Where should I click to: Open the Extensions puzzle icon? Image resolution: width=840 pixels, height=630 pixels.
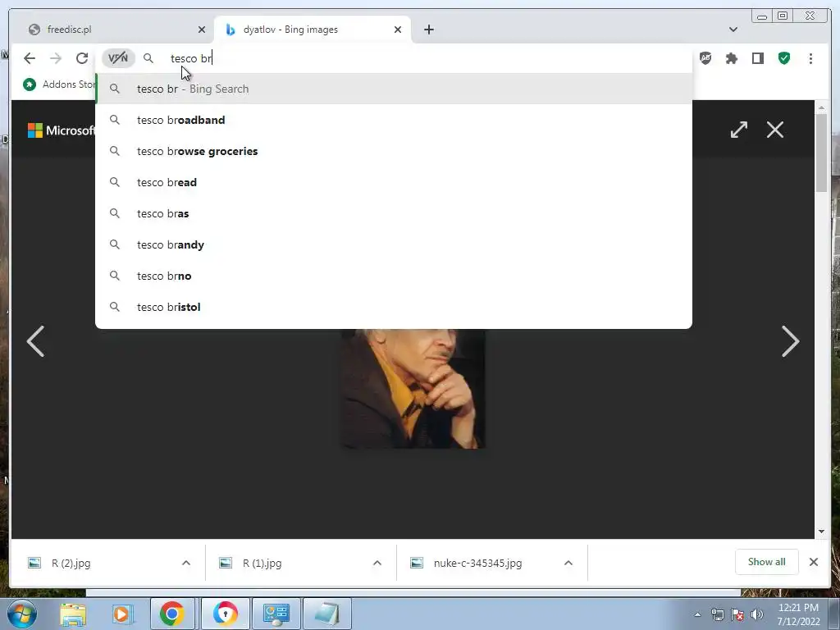click(x=731, y=58)
